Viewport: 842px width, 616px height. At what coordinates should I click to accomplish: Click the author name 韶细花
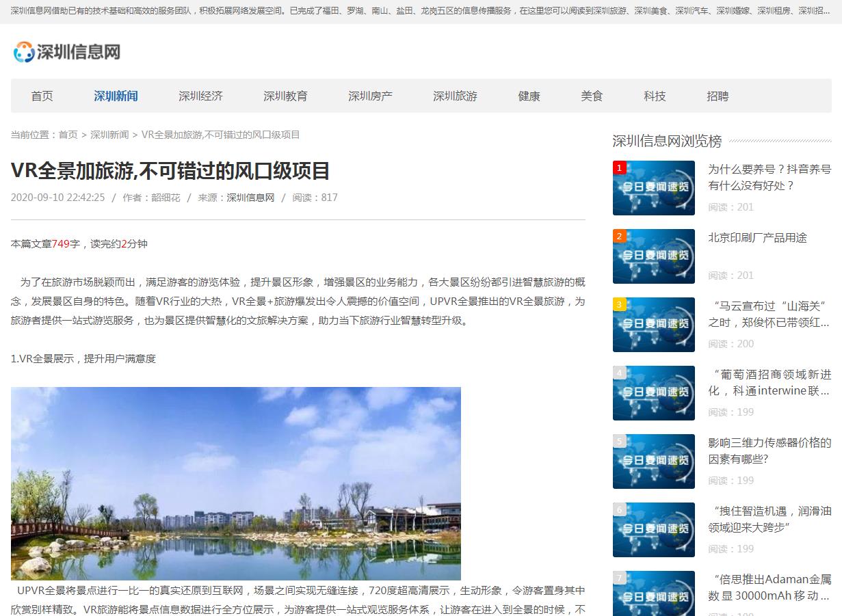coord(166,198)
